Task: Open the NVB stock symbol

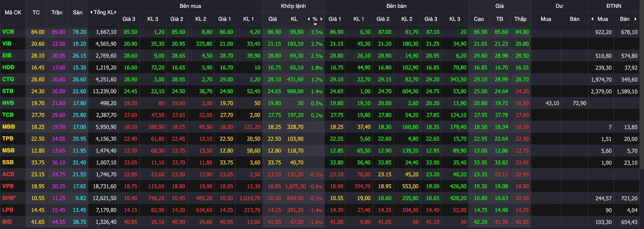Action: (8, 103)
